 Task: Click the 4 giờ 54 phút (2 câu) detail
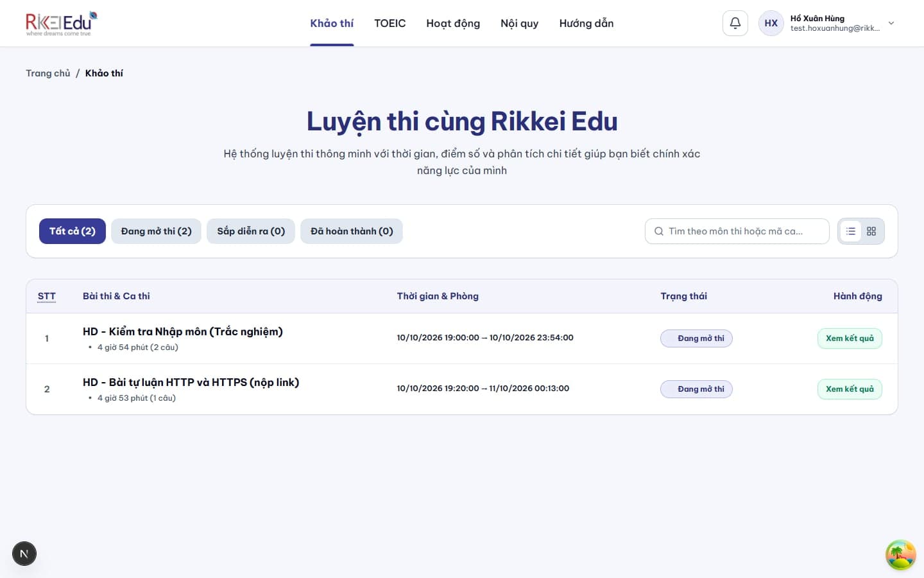click(138, 347)
